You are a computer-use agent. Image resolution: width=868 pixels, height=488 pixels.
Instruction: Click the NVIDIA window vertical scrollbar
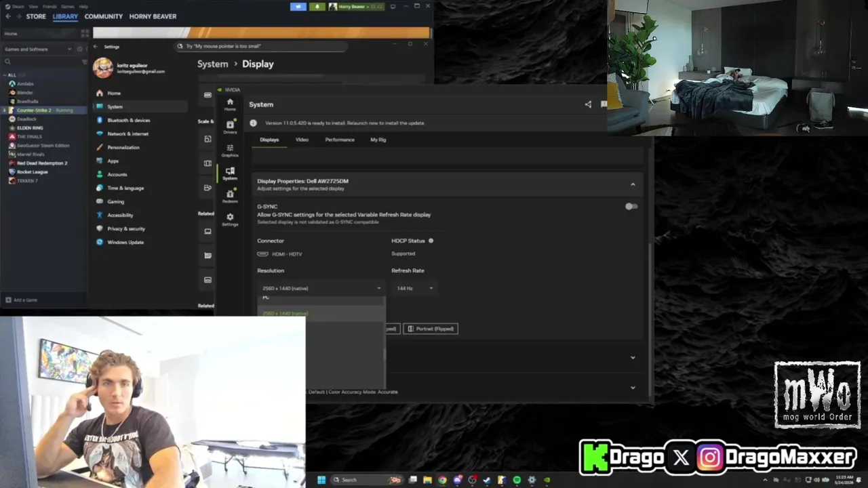(650, 319)
